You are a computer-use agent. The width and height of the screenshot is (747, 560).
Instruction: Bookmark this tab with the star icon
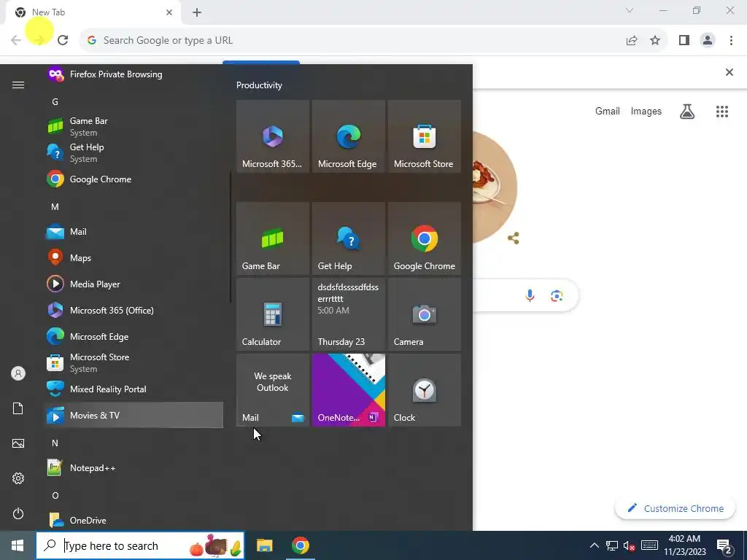coord(655,41)
